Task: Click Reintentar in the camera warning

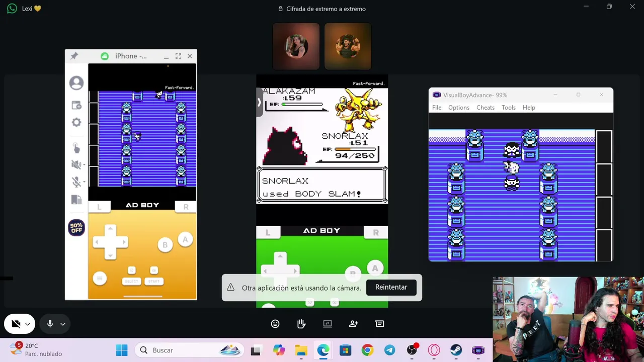Action: (391, 287)
